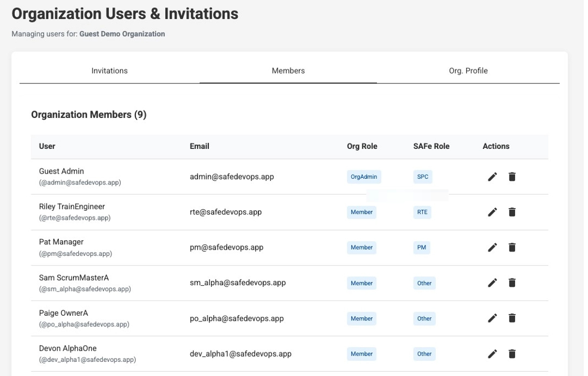The width and height of the screenshot is (588, 376).
Task: Click the email admin@safedevops.app
Action: pos(233,177)
